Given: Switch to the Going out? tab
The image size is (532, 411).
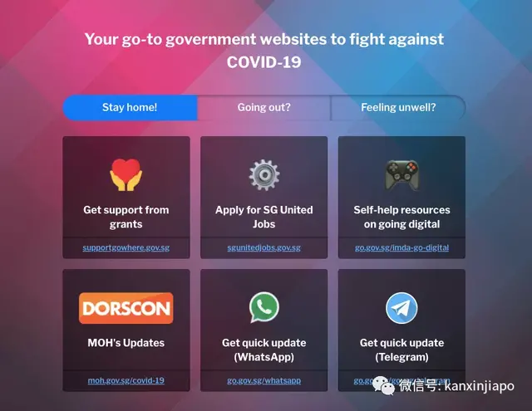Looking at the screenshot, I should click(264, 107).
